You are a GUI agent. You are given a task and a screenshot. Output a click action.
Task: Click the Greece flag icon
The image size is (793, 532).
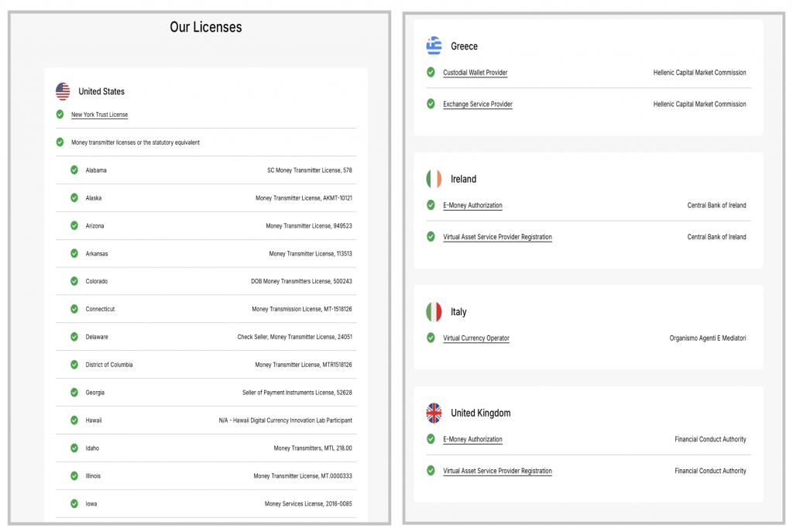[x=434, y=46]
